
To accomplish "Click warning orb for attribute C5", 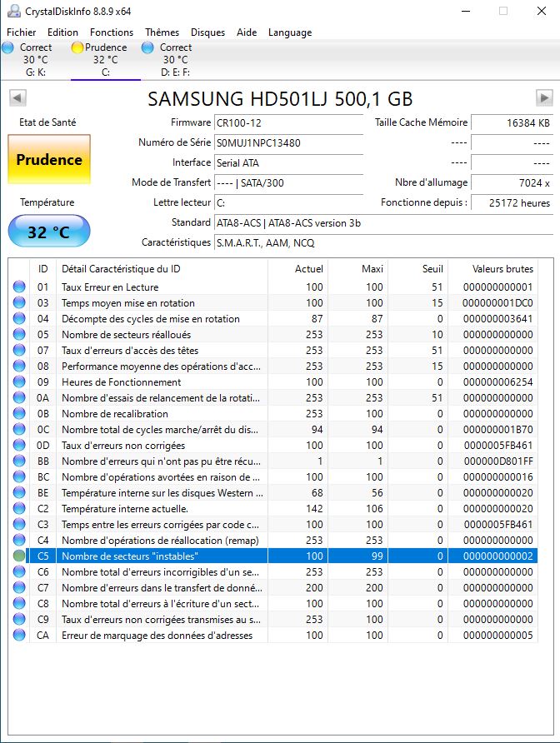I will click(x=19, y=556).
